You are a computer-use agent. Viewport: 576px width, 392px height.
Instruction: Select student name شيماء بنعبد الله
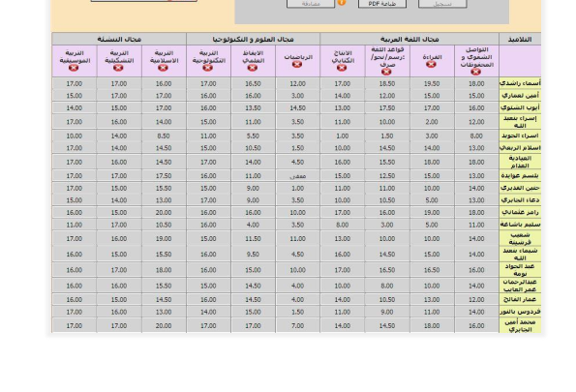[x=520, y=254]
